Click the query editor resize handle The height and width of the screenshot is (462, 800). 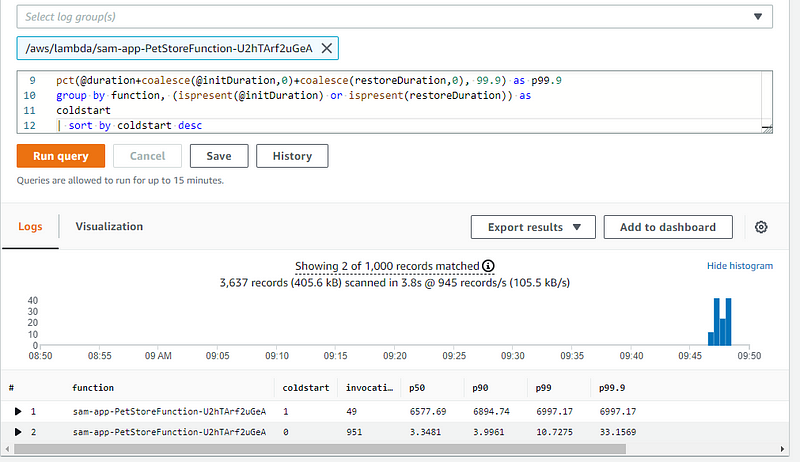[x=767, y=129]
